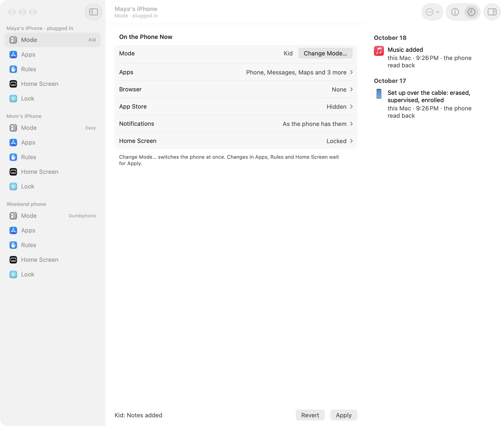Screen dimensions: 504x426
Task: Select Mode under Maya's iPhone
Action: point(53,40)
